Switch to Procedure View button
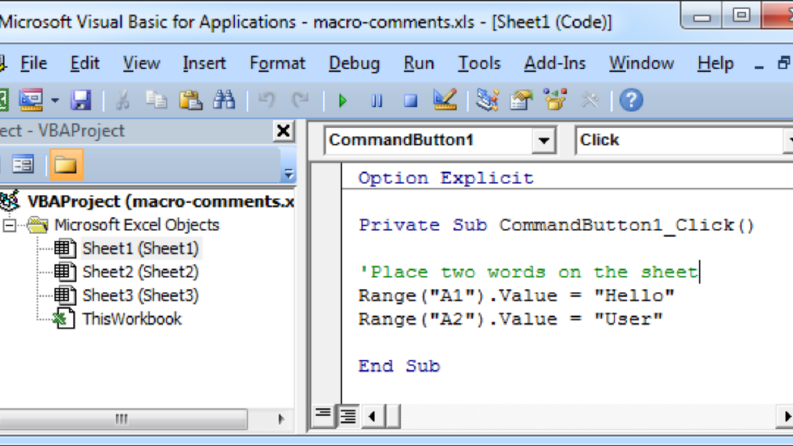 323,415
